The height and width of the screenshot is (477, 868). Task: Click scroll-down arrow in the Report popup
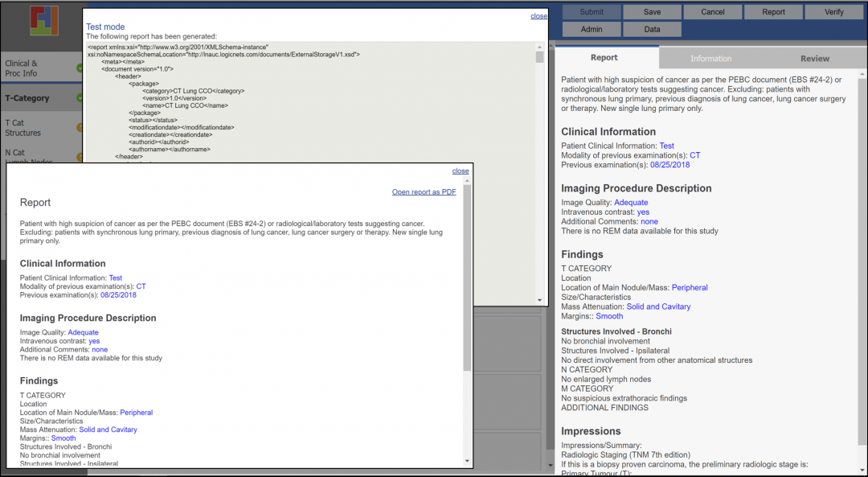tap(469, 460)
